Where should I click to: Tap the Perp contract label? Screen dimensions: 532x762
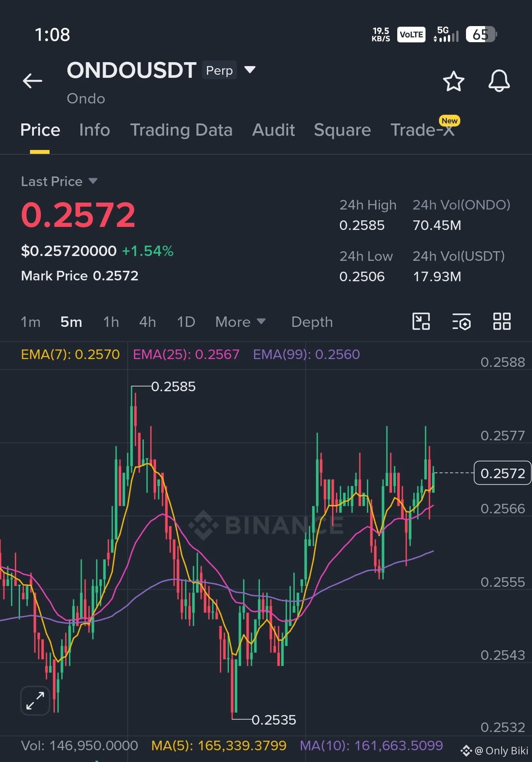[219, 70]
